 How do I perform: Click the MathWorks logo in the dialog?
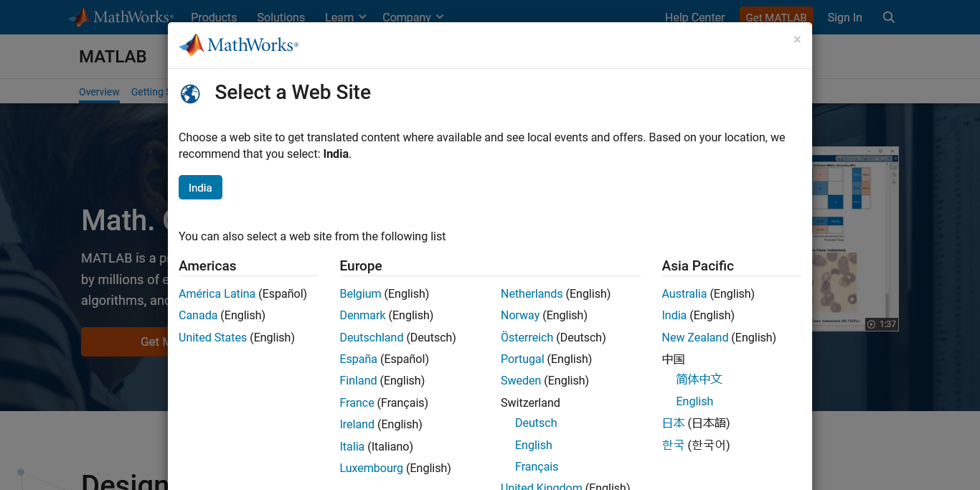pyautogui.click(x=238, y=45)
